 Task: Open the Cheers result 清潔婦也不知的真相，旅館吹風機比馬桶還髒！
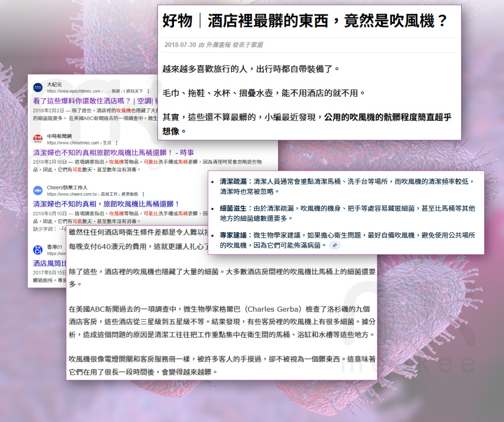tap(107, 204)
